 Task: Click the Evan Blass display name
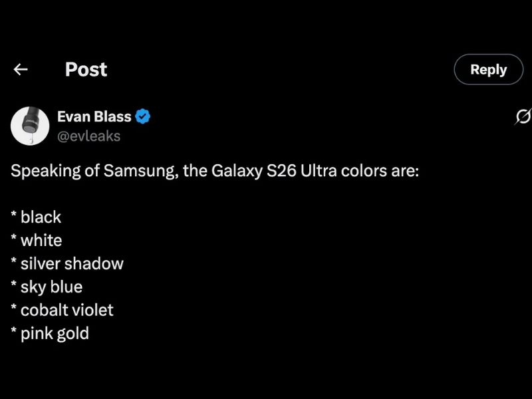pos(93,116)
